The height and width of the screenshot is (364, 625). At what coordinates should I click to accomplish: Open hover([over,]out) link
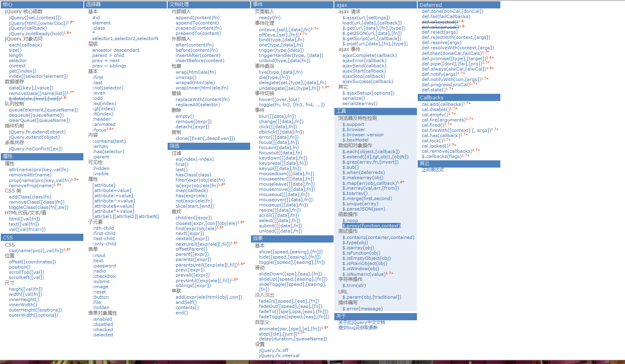[x=279, y=99]
